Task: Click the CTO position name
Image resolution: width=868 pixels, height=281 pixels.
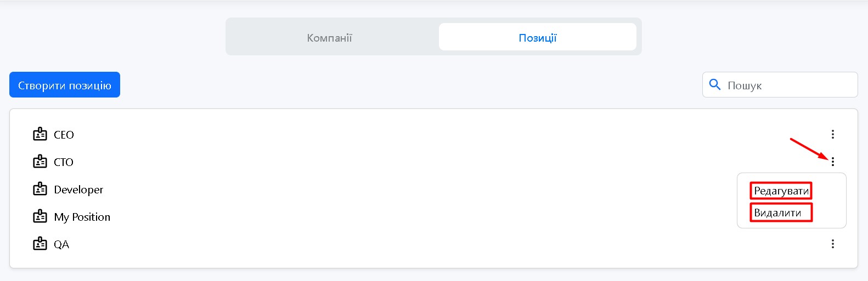Action: coord(64,162)
